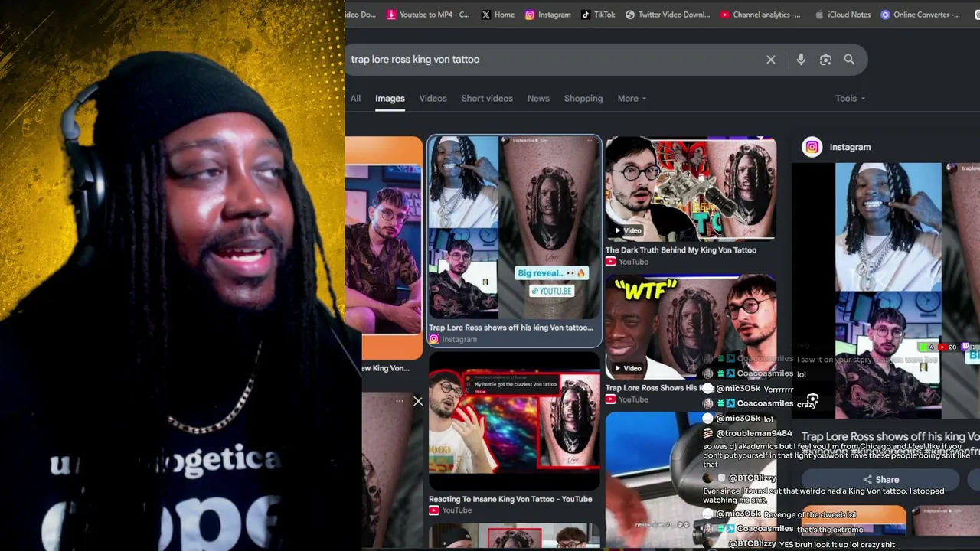Image resolution: width=980 pixels, height=551 pixels.
Task: Switch to the All results tab
Action: click(355, 99)
